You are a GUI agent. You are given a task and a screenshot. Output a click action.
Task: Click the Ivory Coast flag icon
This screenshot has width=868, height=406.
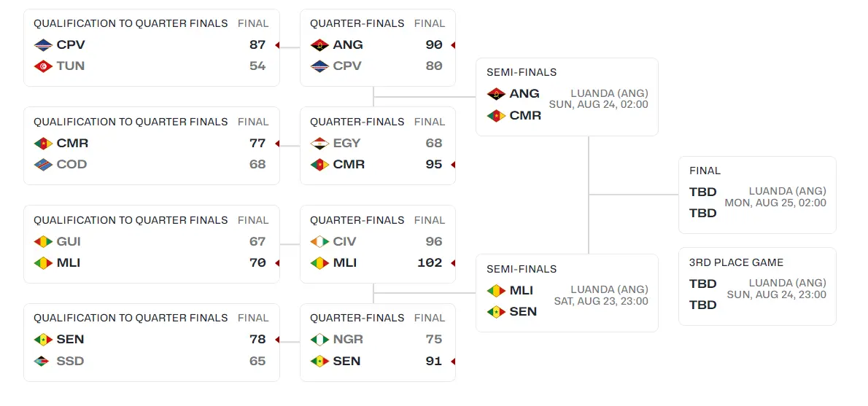pyautogui.click(x=319, y=242)
